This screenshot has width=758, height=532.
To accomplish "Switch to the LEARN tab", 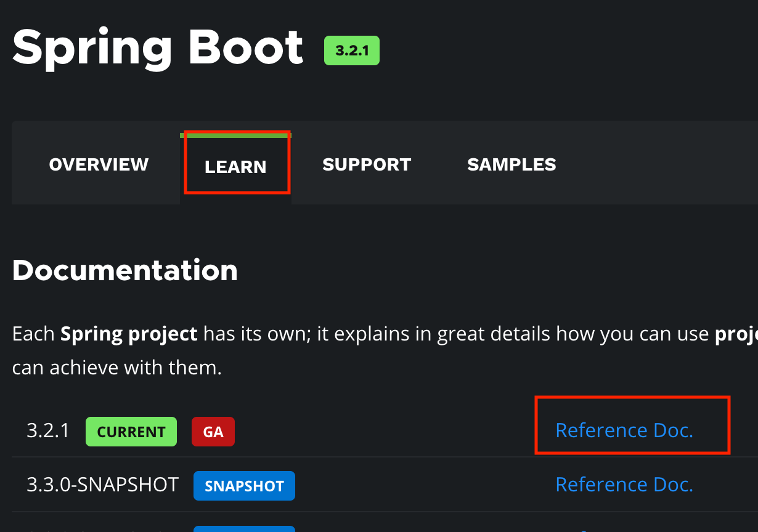I will click(x=235, y=167).
